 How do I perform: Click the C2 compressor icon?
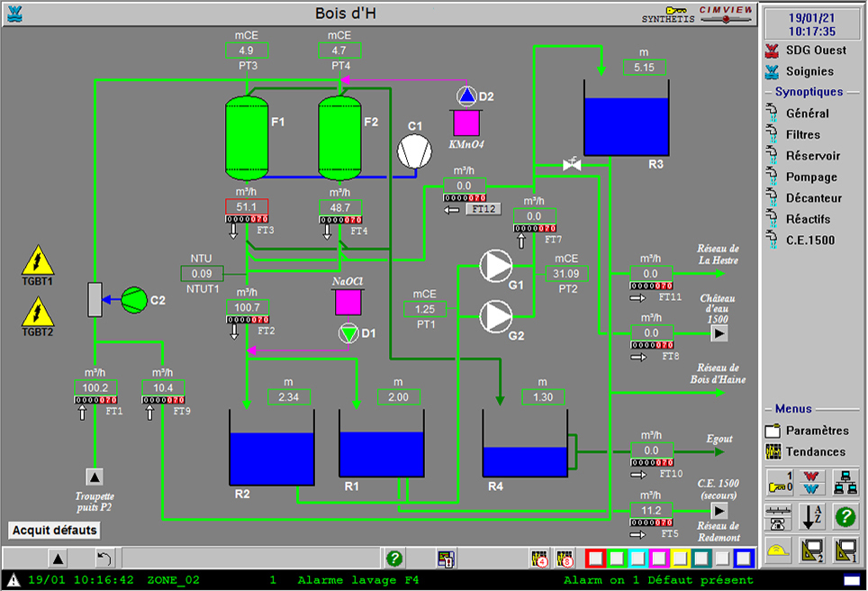coord(134,298)
